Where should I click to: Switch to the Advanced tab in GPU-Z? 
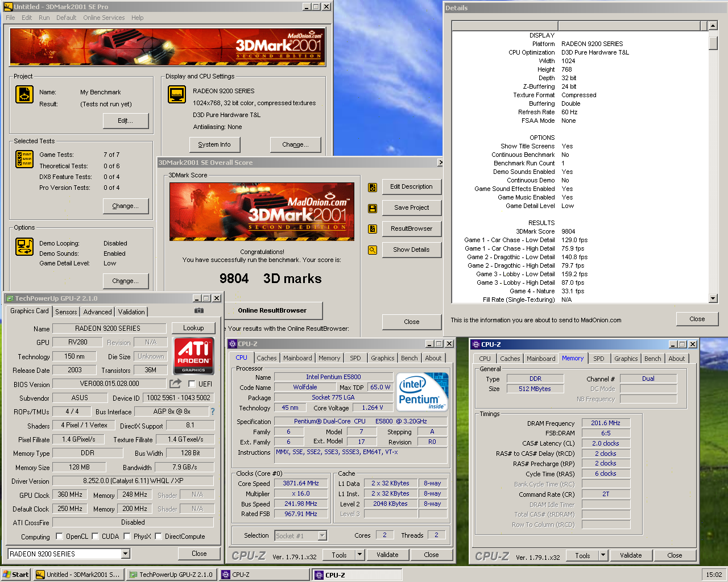(97, 312)
